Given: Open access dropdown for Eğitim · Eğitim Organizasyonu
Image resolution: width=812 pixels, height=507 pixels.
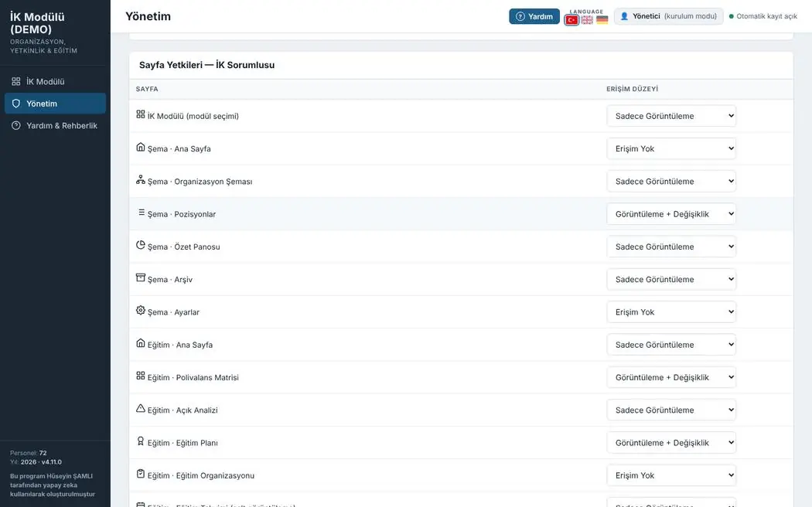Looking at the screenshot, I should pos(671,475).
